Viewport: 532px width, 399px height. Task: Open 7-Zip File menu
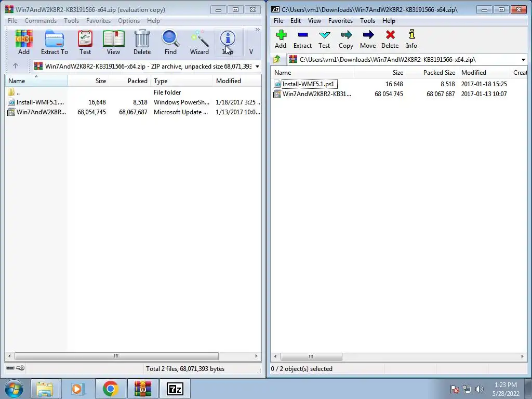pyautogui.click(x=278, y=21)
